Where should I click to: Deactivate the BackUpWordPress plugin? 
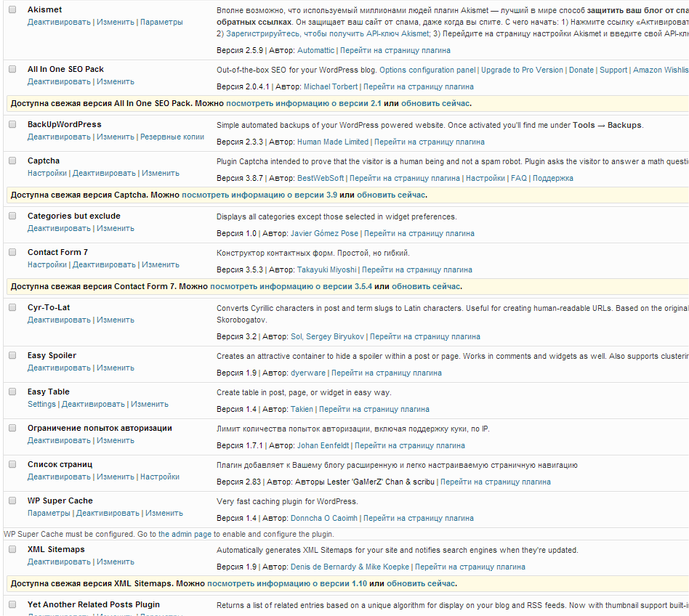point(59,137)
